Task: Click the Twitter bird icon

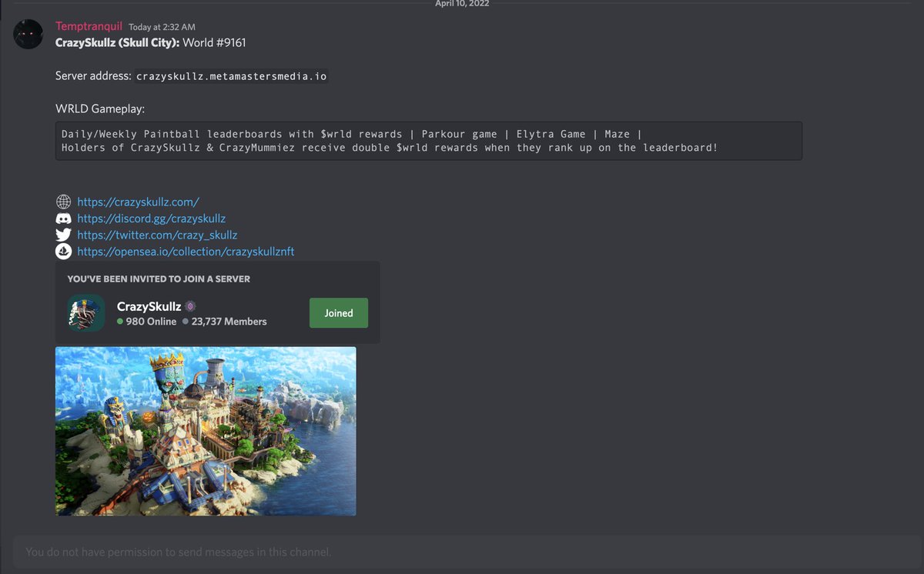Action: coord(64,235)
